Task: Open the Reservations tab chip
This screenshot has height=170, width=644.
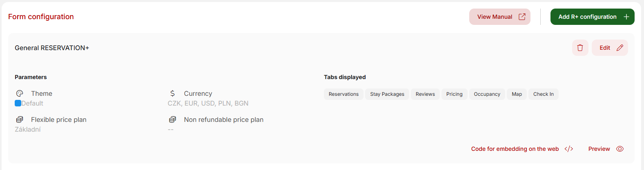Action: (x=343, y=94)
